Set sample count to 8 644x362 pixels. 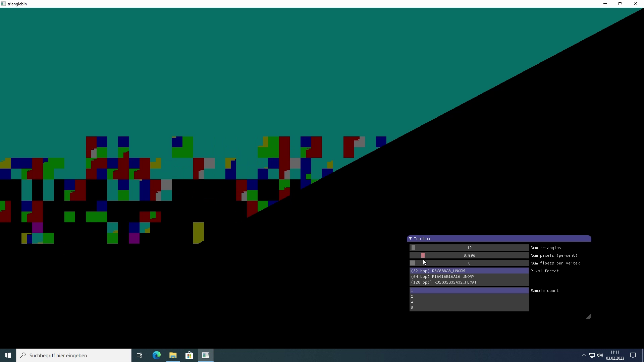coord(469,308)
